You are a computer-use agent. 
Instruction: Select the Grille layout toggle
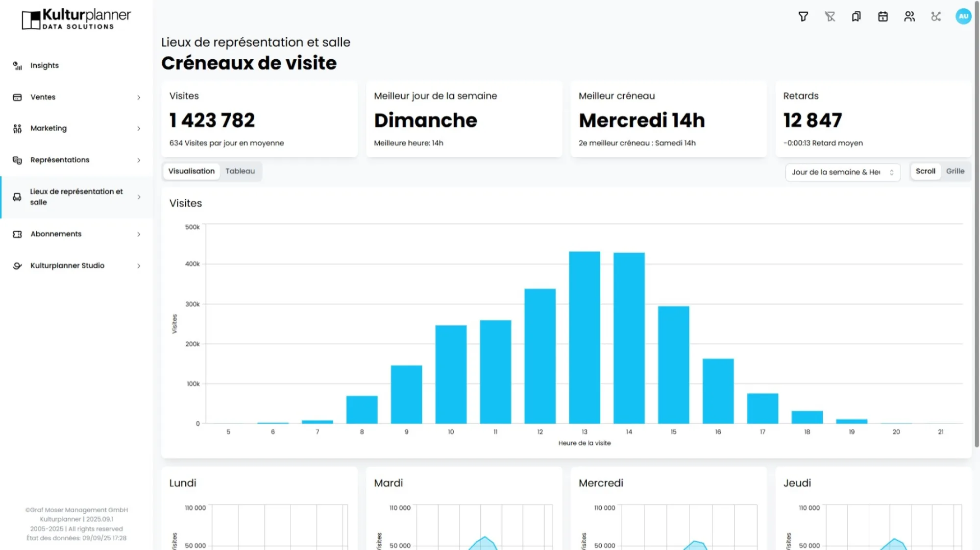955,171
